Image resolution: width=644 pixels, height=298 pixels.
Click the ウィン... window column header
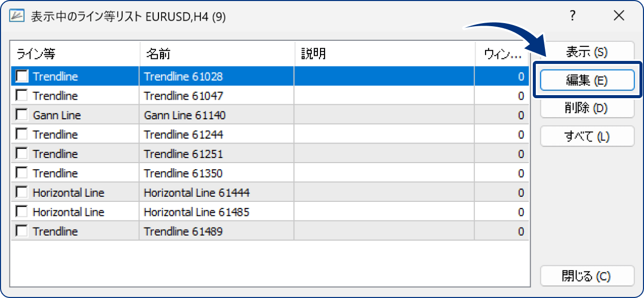coord(502,54)
